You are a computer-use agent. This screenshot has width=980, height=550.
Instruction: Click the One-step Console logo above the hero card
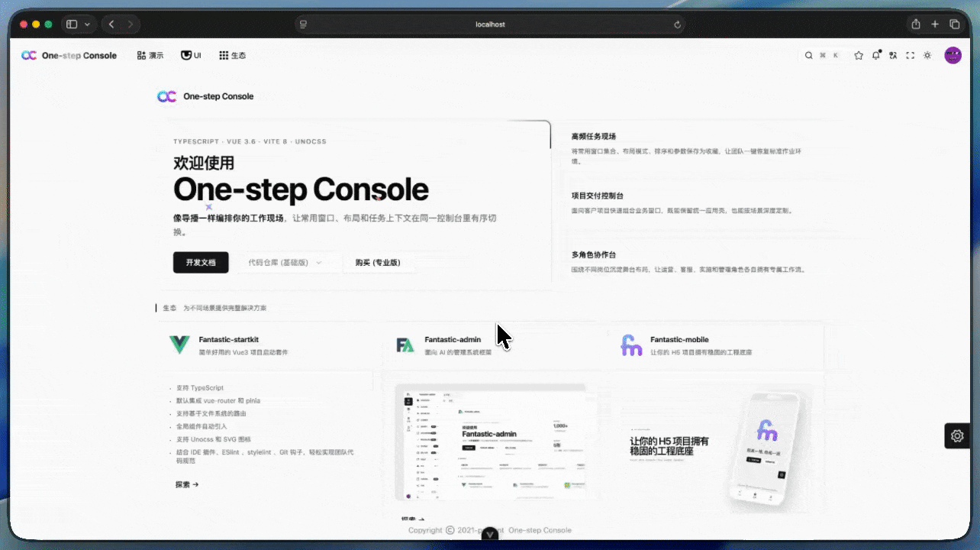205,96
